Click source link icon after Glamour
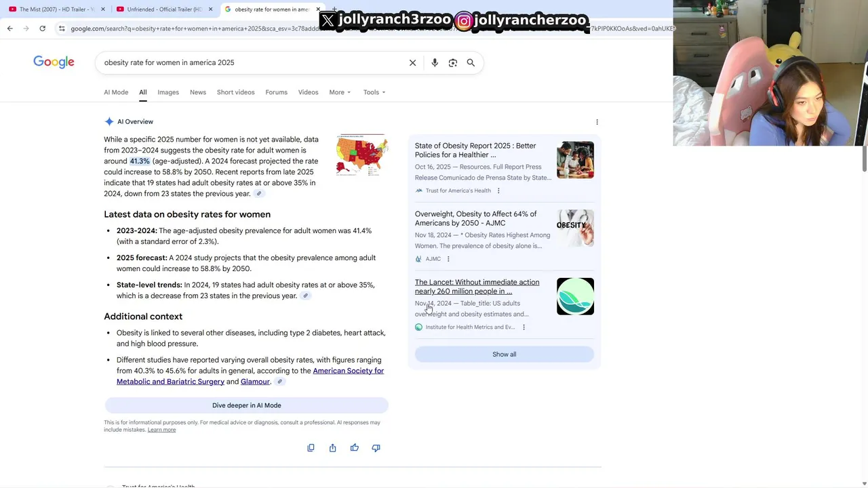Viewport: 868px width, 488px height. pos(279,382)
